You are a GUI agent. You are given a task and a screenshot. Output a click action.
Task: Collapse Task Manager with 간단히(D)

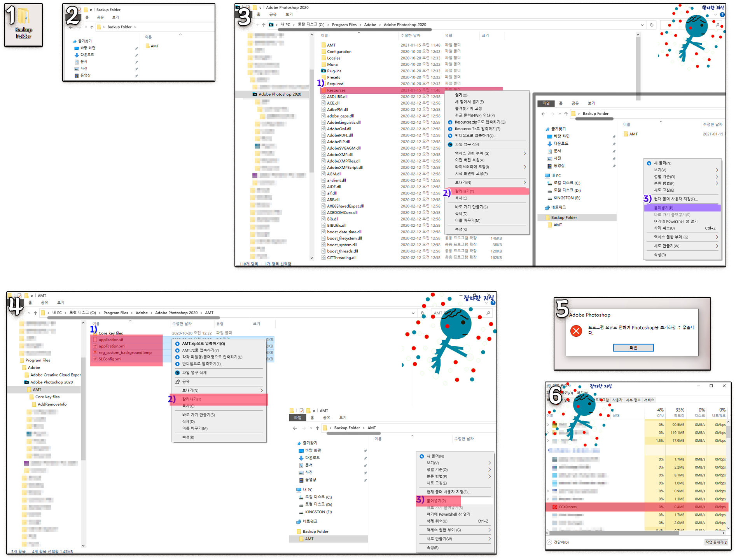[x=558, y=542]
